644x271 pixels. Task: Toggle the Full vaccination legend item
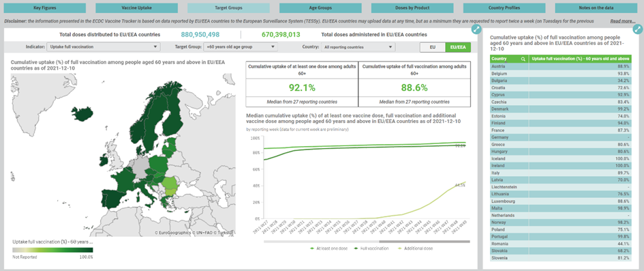click(371, 248)
